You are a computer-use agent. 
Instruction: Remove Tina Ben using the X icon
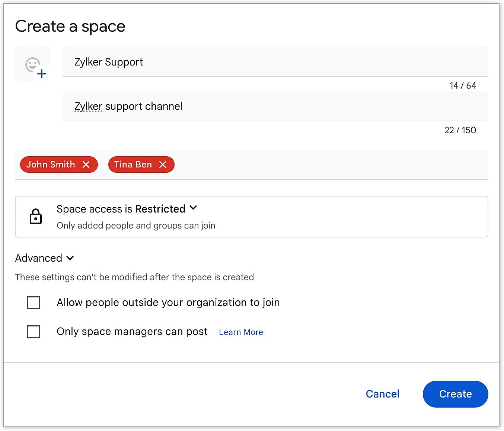(163, 165)
